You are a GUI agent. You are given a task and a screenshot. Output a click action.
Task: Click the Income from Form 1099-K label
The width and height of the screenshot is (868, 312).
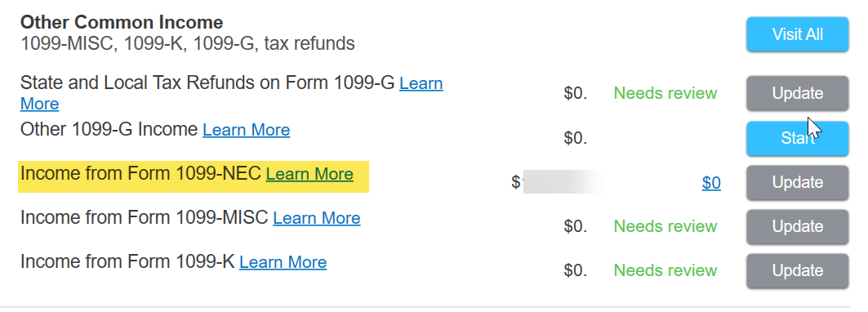point(127,261)
